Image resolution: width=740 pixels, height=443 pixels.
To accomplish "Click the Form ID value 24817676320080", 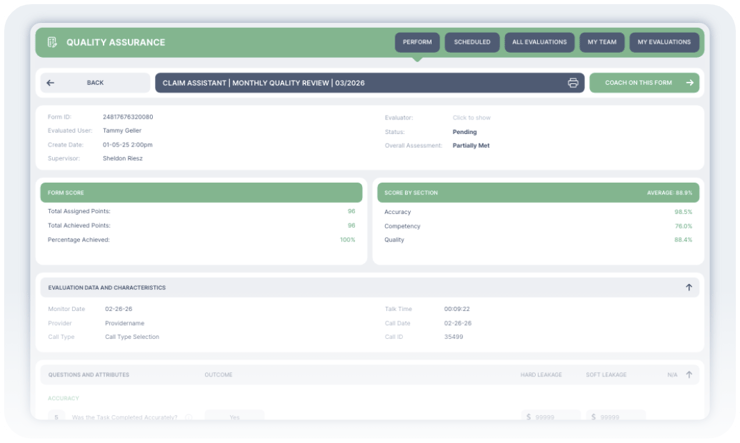I will 128,117.
